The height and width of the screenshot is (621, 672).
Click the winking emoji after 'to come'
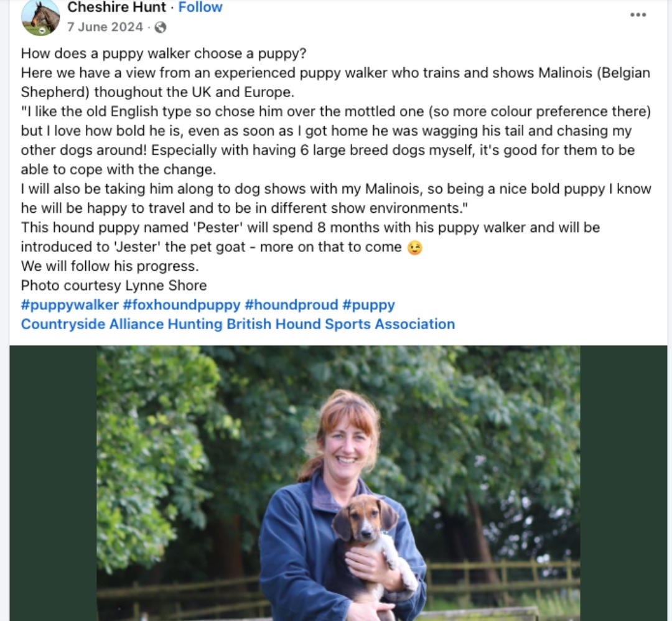(x=414, y=248)
